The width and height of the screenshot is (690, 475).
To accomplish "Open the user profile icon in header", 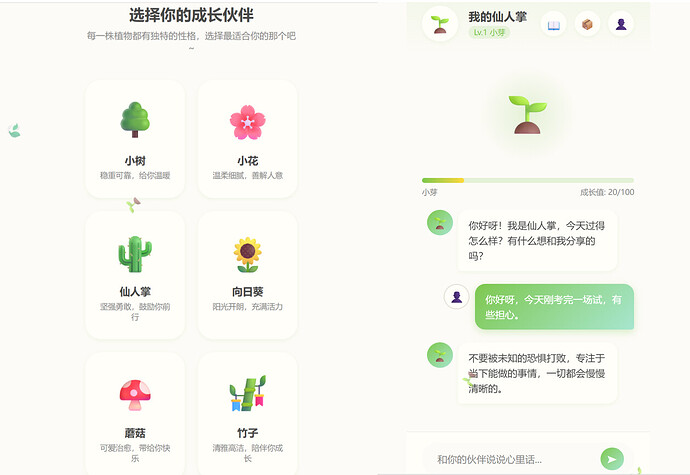I will click(x=621, y=24).
